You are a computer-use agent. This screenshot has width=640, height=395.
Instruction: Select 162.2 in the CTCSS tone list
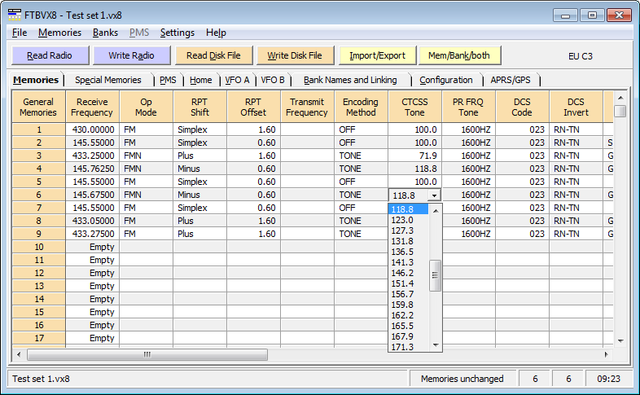point(408,315)
